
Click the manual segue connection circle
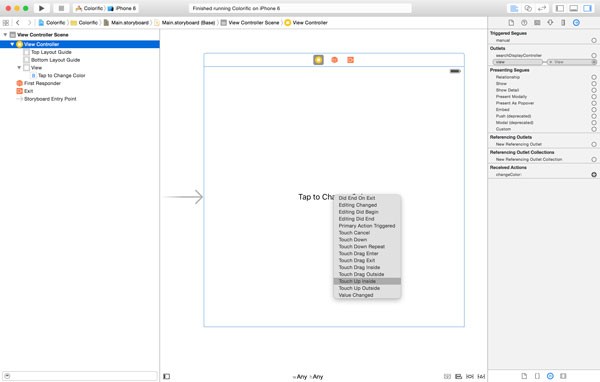point(594,40)
